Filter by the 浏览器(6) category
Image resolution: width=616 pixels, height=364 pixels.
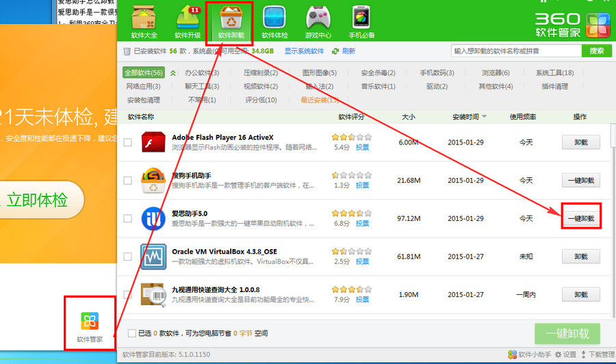(x=495, y=73)
